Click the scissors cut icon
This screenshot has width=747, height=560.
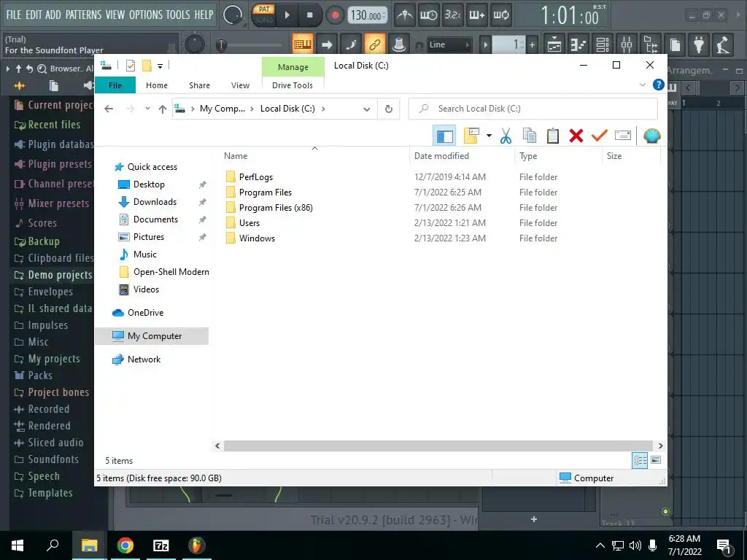[506, 136]
